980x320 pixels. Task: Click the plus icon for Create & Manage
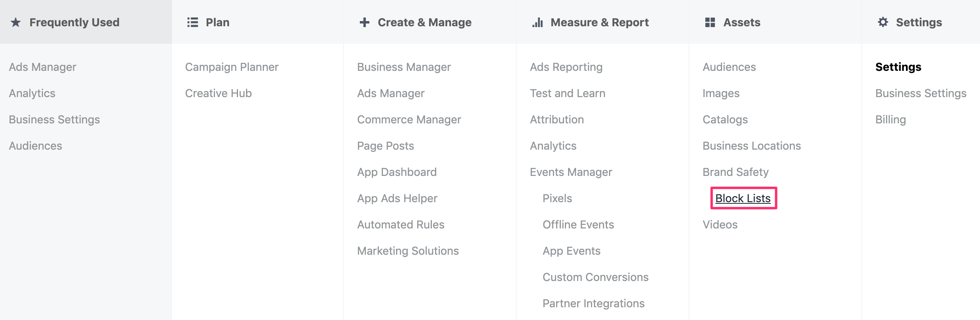coord(364,22)
